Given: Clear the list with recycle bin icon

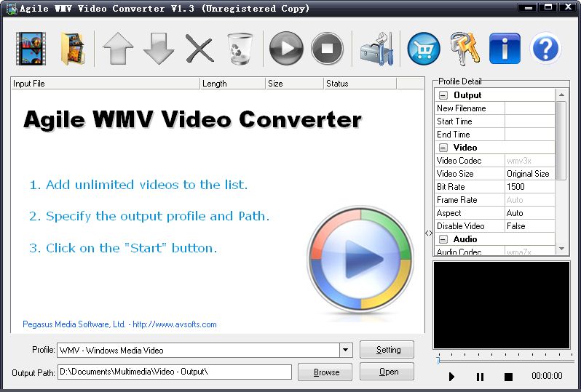Looking at the screenshot, I should click(240, 49).
